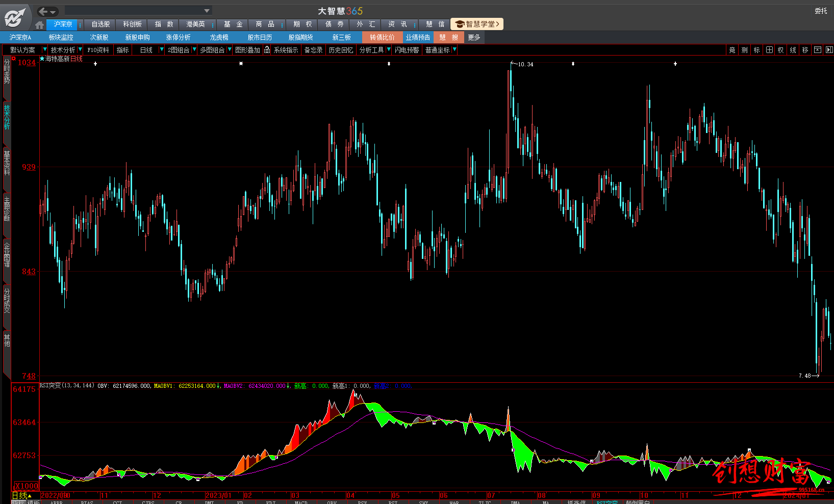Go back using the left arrow button
The width and height of the screenshot is (834, 504).
[43, 11]
